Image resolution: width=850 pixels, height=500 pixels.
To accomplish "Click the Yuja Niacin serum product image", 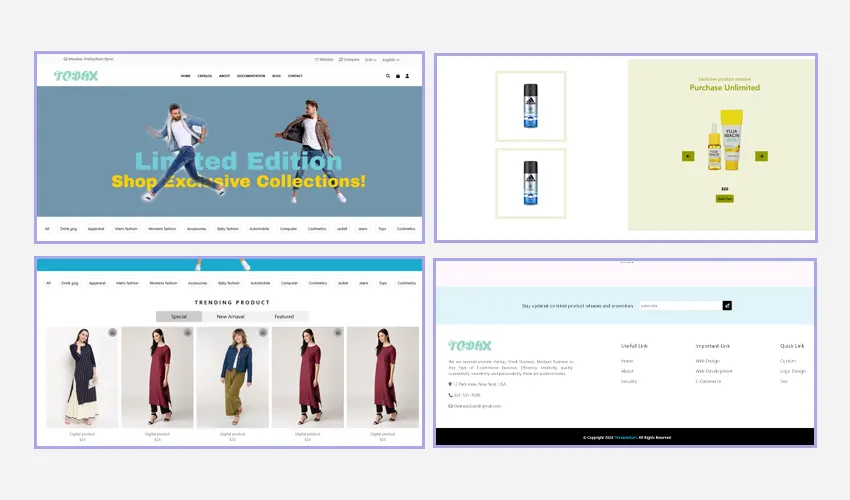I will 725,140.
